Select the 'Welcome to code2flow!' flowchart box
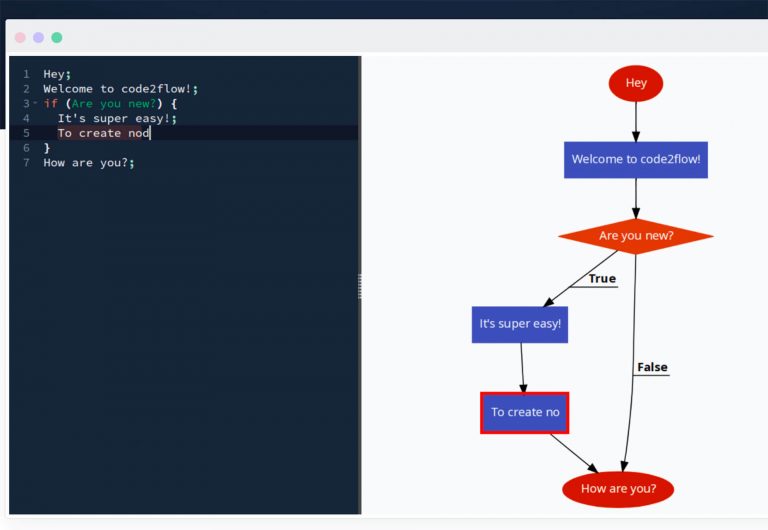Image resolution: width=768 pixels, height=530 pixels. tap(635, 159)
